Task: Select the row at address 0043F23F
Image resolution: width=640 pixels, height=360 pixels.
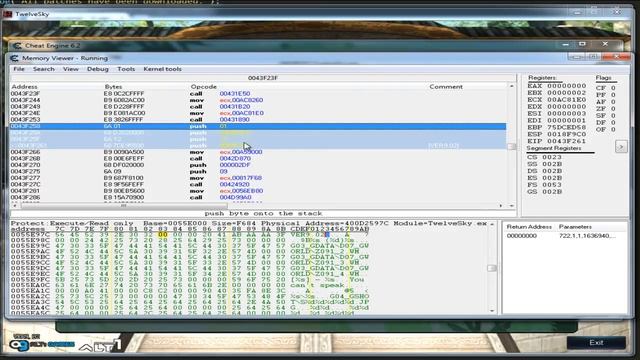Action: tap(258, 93)
